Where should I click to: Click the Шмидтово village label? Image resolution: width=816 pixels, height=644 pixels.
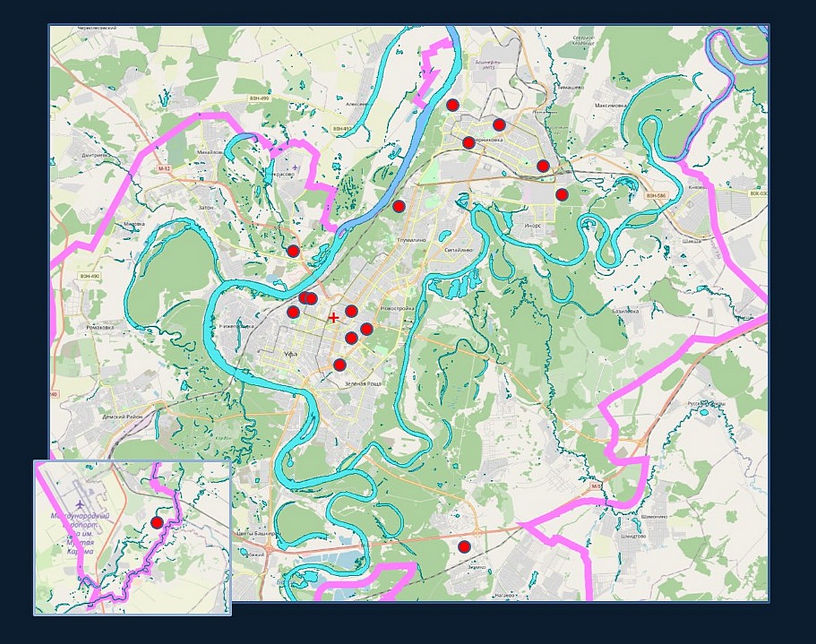click(x=632, y=536)
